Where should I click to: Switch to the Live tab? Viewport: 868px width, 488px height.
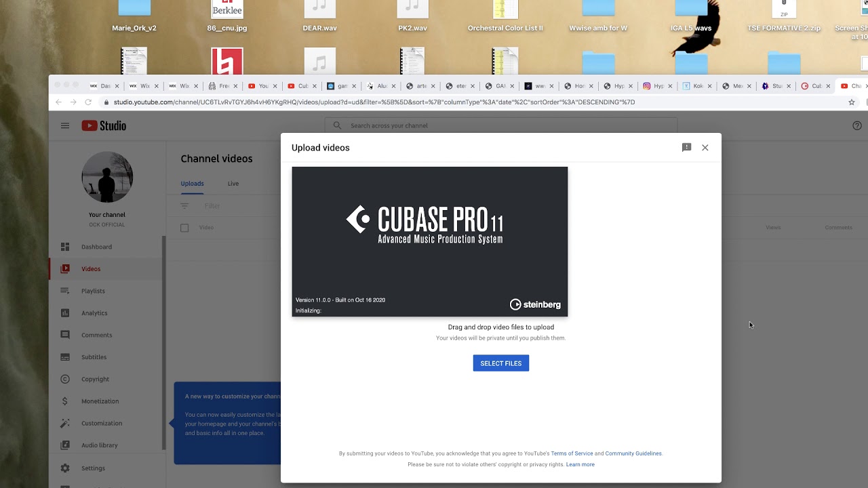click(x=233, y=184)
